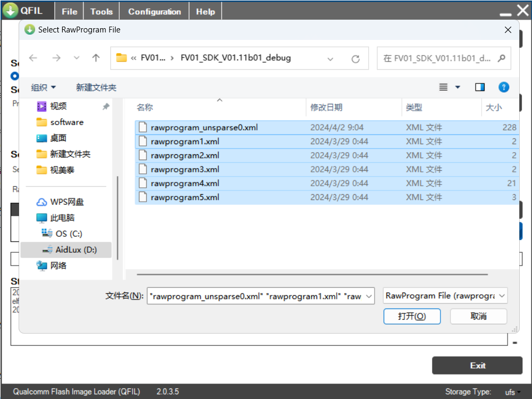Click the file icon of rawprogram_unsparse0.xml
The image size is (532, 399).
point(143,128)
